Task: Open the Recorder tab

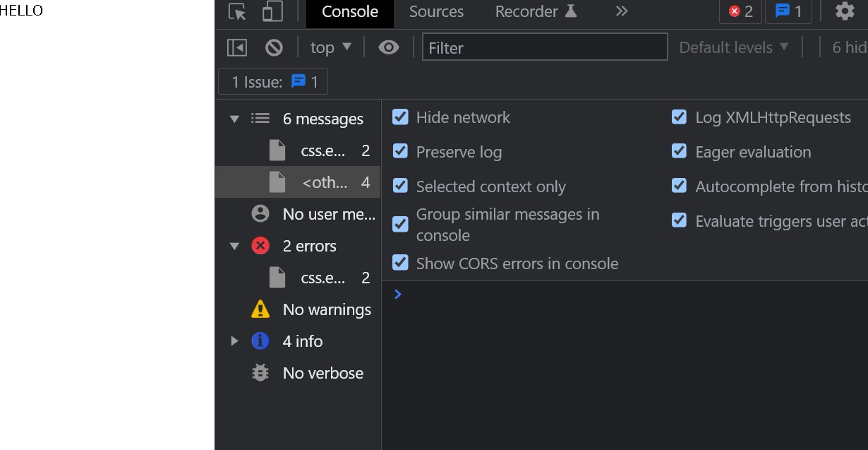Action: 536,12
